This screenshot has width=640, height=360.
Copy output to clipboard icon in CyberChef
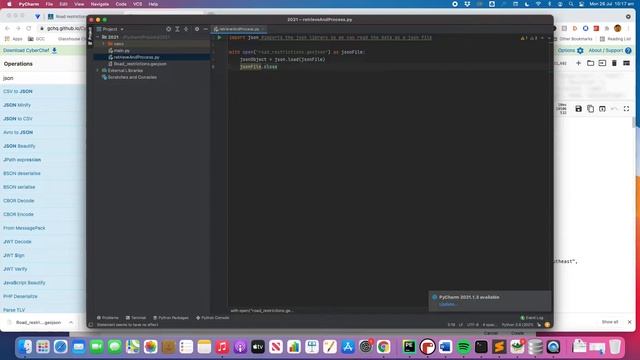pyautogui.click(x=590, y=109)
